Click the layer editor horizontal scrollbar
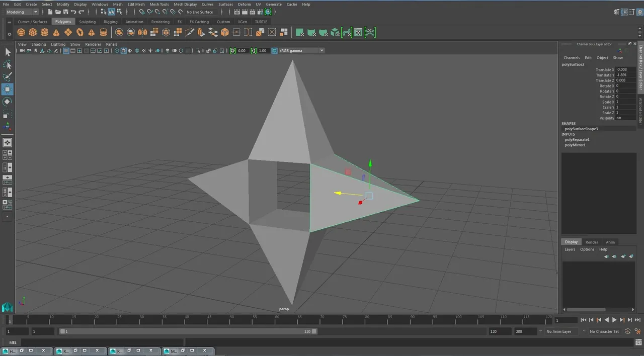 coord(586,310)
